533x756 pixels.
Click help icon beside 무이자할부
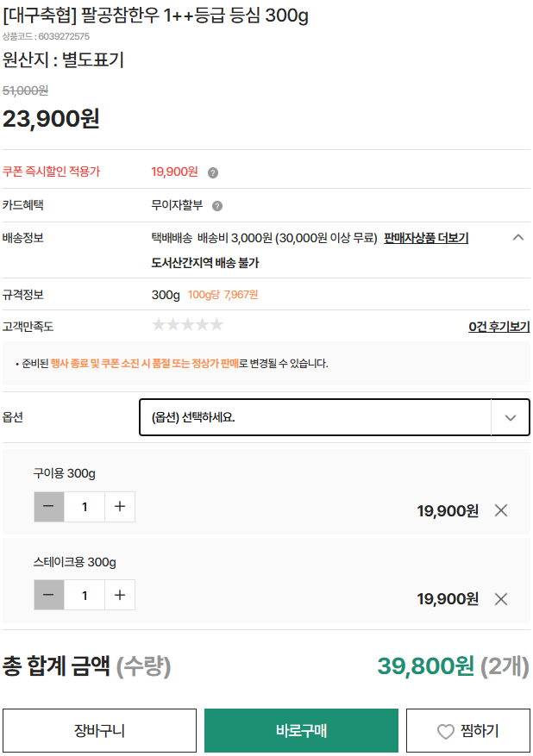pos(217,206)
